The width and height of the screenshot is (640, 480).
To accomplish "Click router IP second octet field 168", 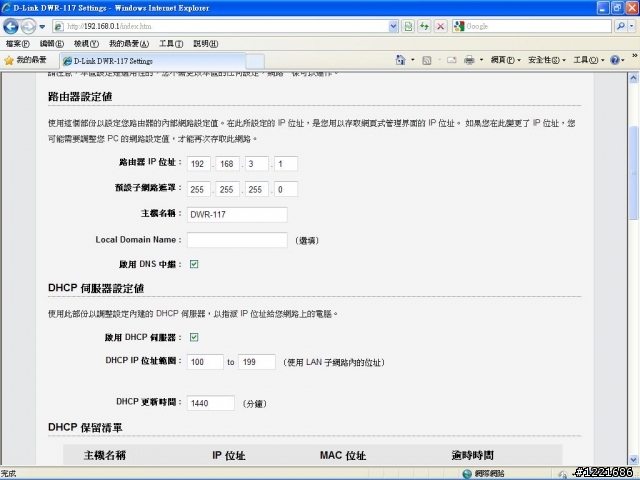I will 227,164.
